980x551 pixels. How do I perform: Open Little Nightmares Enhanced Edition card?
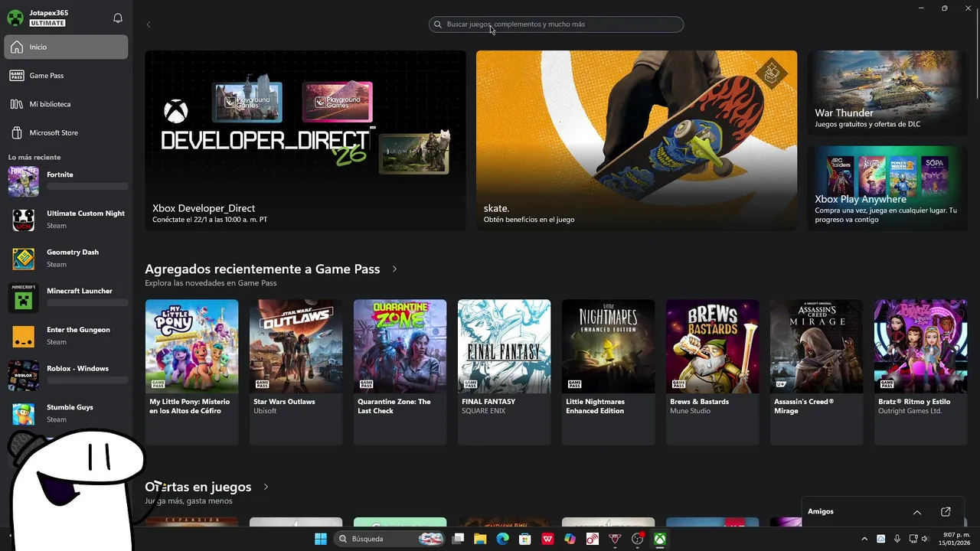point(608,372)
